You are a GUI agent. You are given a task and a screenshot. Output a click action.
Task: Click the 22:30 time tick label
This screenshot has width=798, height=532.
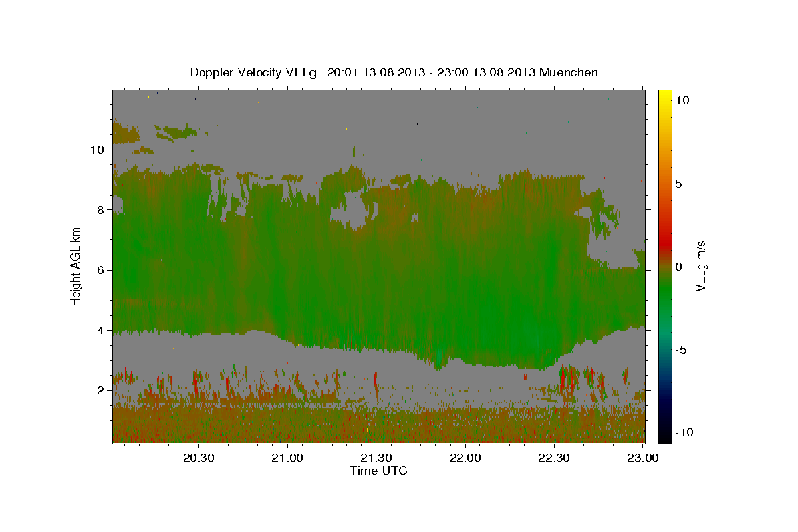click(554, 458)
